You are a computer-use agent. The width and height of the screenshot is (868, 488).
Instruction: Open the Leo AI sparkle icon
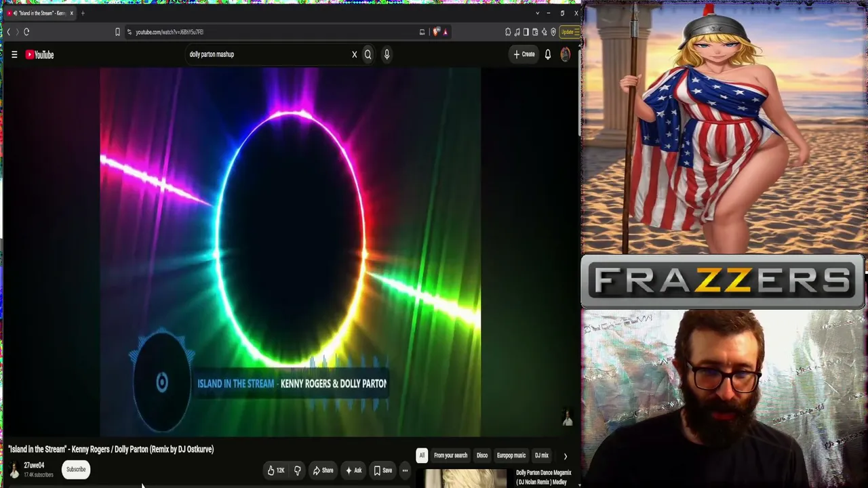[x=544, y=32]
